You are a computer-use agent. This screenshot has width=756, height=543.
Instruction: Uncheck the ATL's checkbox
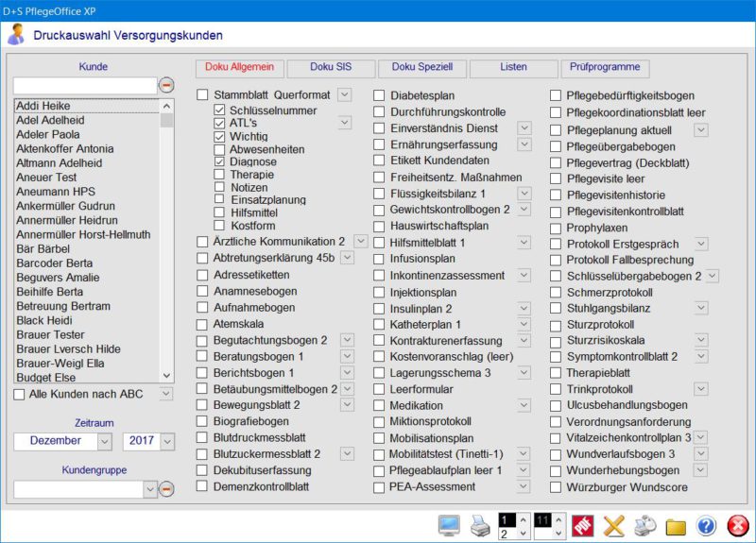click(x=219, y=124)
